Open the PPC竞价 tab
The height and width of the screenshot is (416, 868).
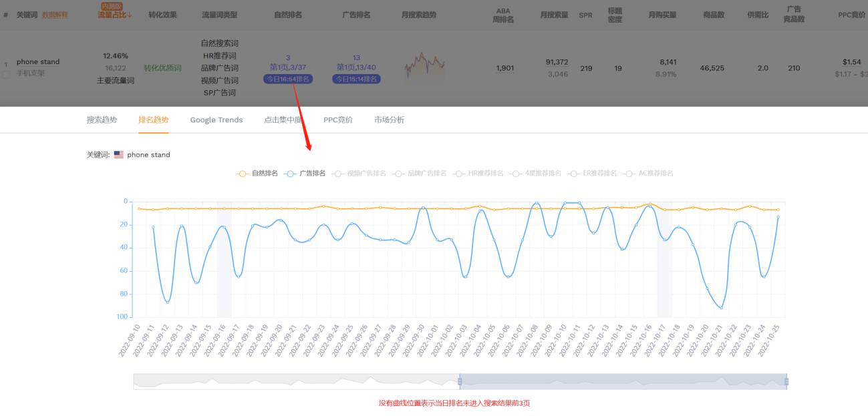[x=338, y=120]
